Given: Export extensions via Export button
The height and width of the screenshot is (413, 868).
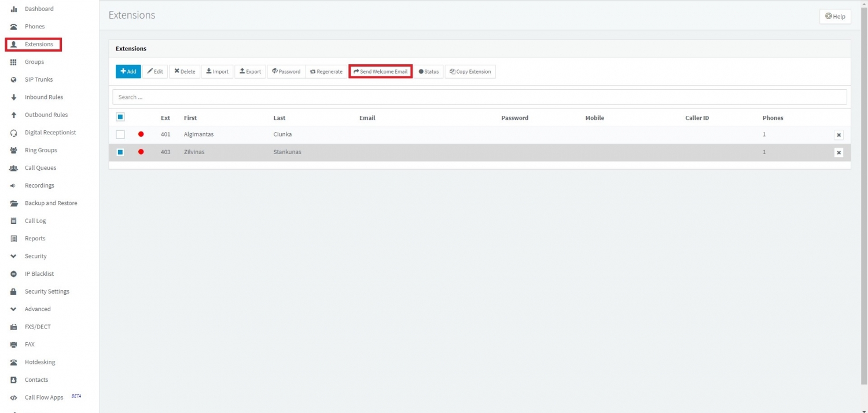Looking at the screenshot, I should 251,72.
